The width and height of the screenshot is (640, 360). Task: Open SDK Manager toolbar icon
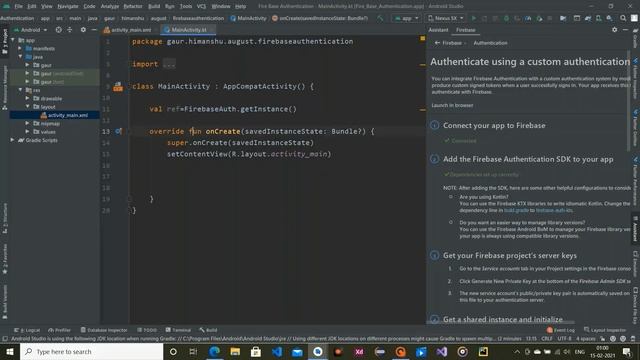tap(609, 18)
